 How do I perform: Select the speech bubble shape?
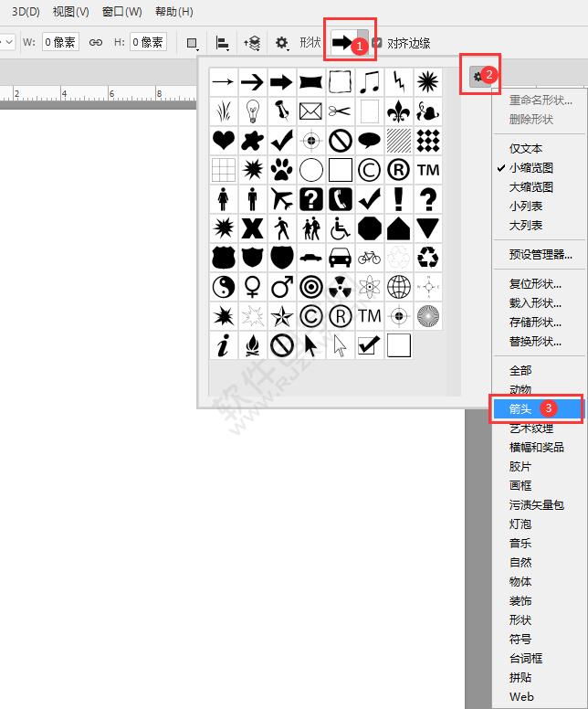pos(369,141)
